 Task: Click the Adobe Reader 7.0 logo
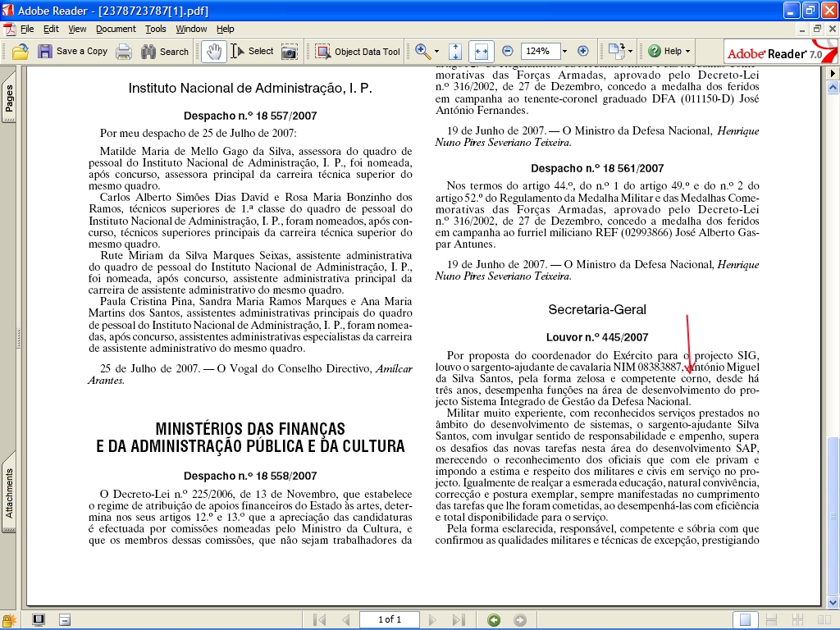779,52
